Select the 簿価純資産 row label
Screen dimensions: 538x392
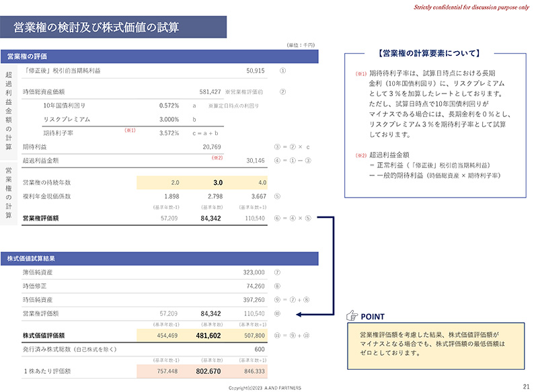tap(38, 272)
